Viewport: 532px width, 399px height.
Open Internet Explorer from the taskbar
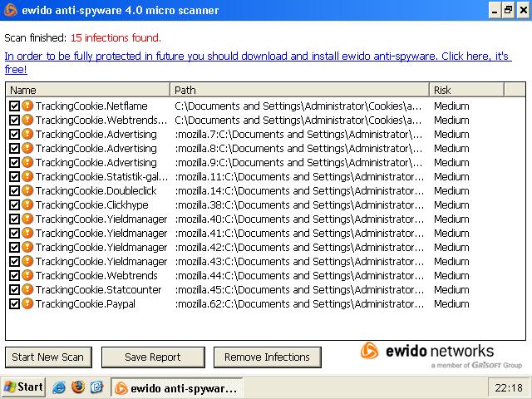(59, 387)
